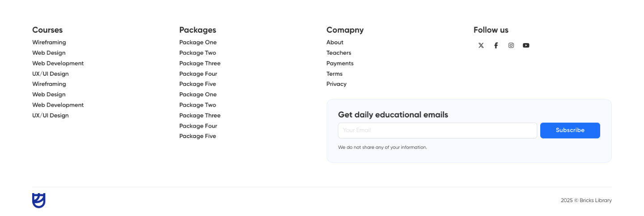This screenshot has width=644, height=216.
Task: Click the first Package Three link
Action: 199,63
